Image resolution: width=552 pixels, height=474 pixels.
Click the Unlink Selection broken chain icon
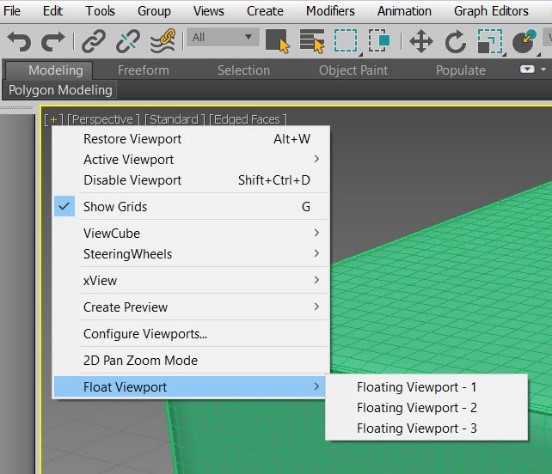(x=128, y=41)
